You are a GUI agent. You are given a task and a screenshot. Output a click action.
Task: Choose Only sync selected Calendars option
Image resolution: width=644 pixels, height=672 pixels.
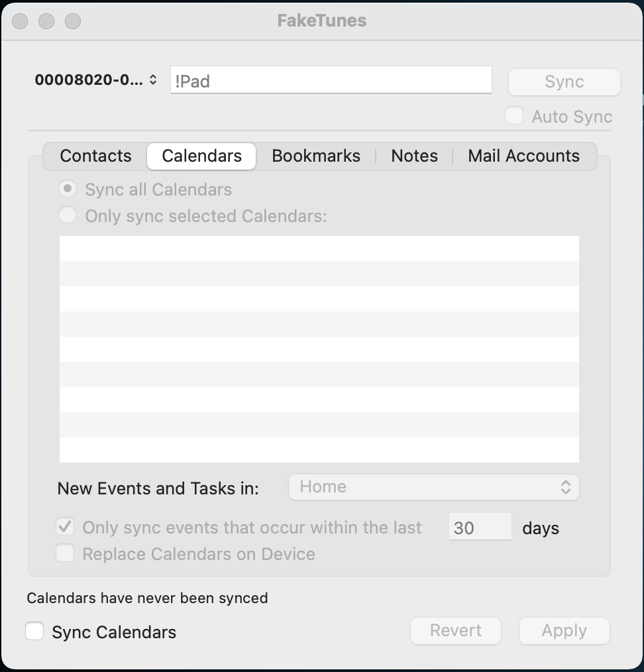click(68, 215)
